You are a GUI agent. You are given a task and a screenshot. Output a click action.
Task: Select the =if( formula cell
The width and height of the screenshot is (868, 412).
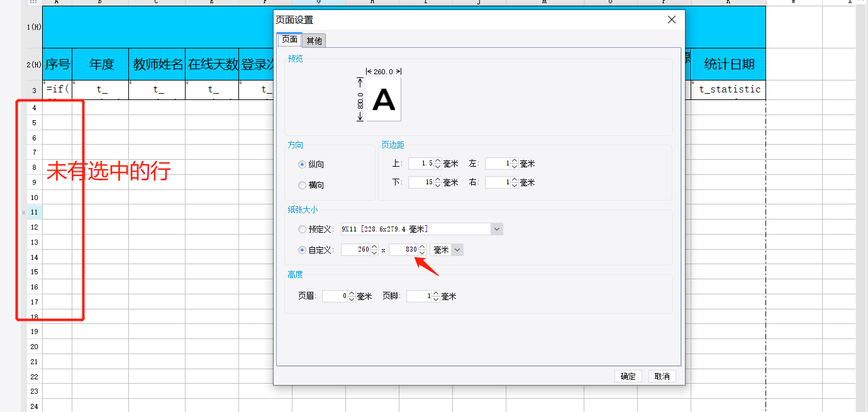pyautogui.click(x=57, y=90)
